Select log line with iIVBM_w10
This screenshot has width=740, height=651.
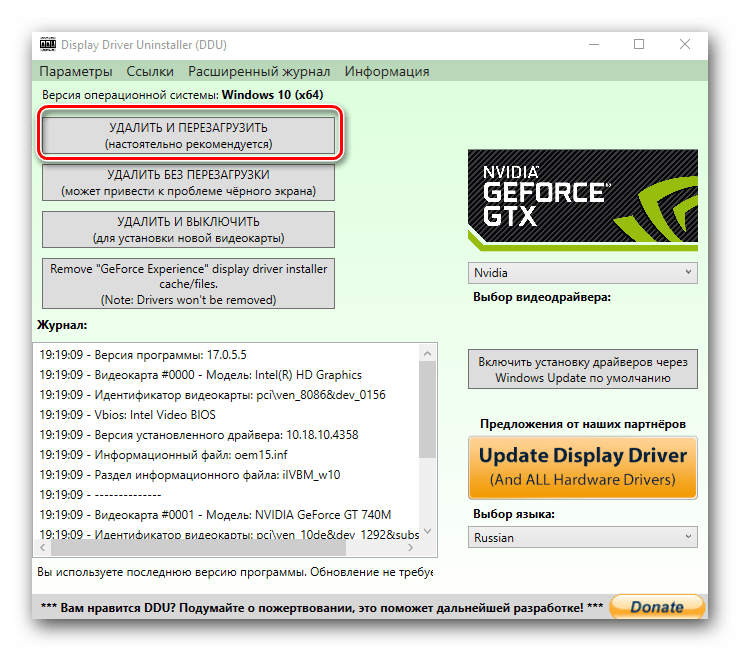click(x=190, y=474)
